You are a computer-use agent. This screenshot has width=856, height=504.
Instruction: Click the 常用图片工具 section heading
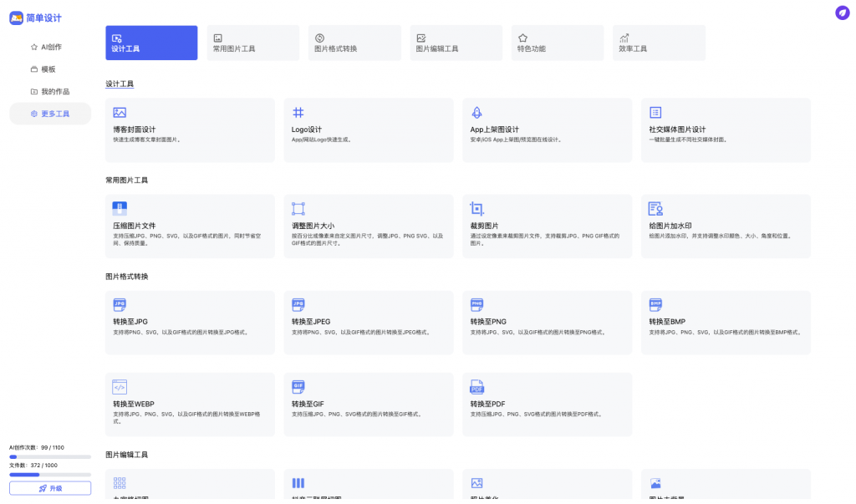coord(127,181)
